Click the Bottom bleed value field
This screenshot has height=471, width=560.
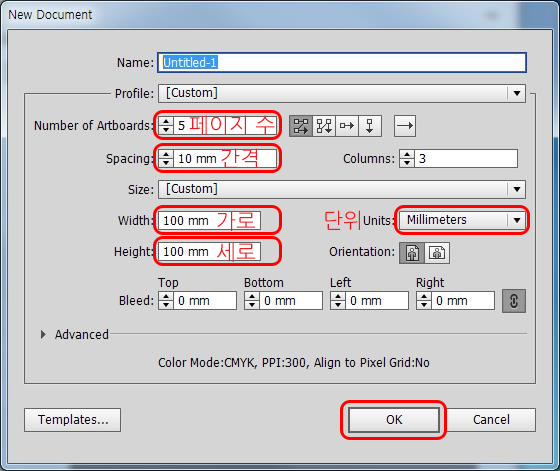pyautogui.click(x=291, y=301)
